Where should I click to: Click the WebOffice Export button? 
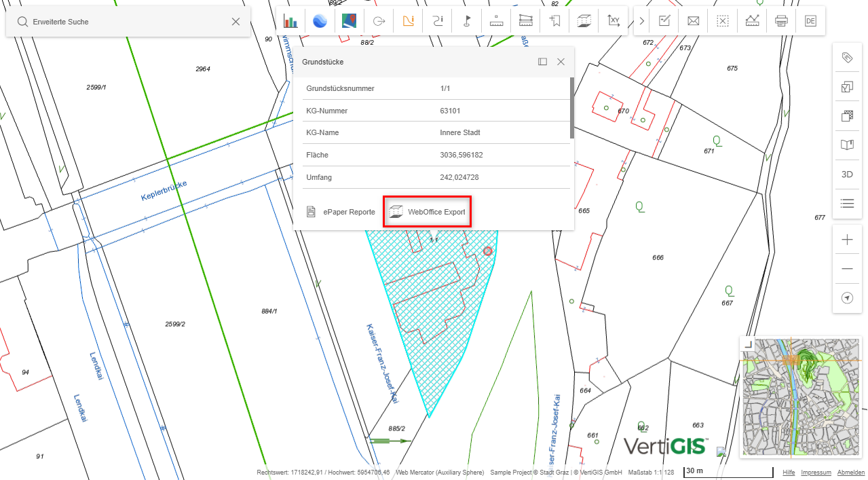tap(427, 211)
